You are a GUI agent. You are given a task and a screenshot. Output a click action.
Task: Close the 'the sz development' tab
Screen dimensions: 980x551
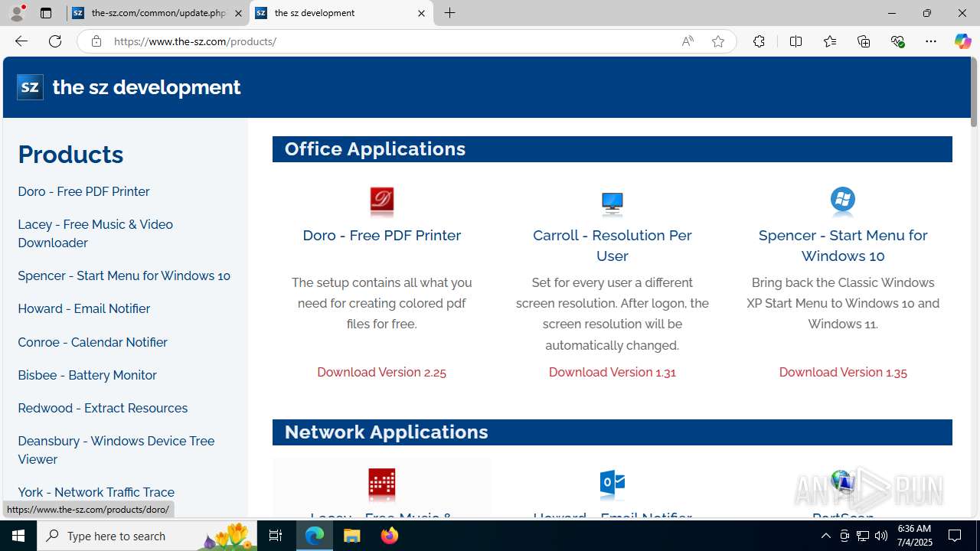(421, 13)
